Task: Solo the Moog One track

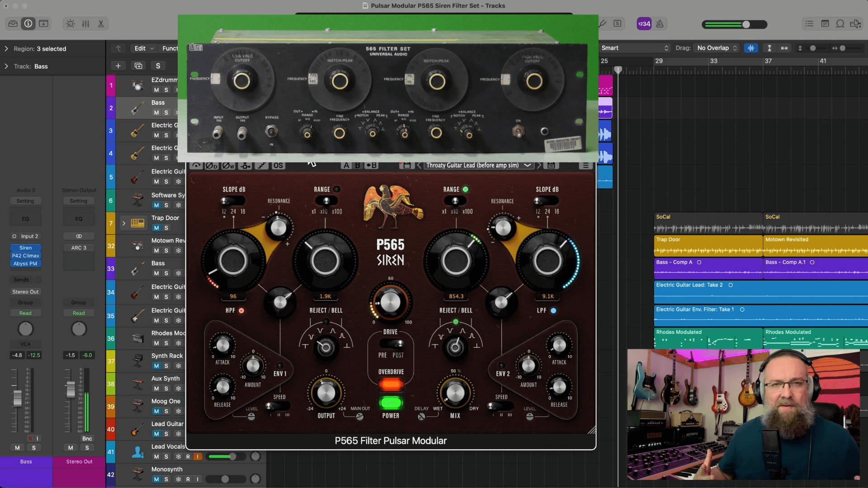Action: click(166, 411)
